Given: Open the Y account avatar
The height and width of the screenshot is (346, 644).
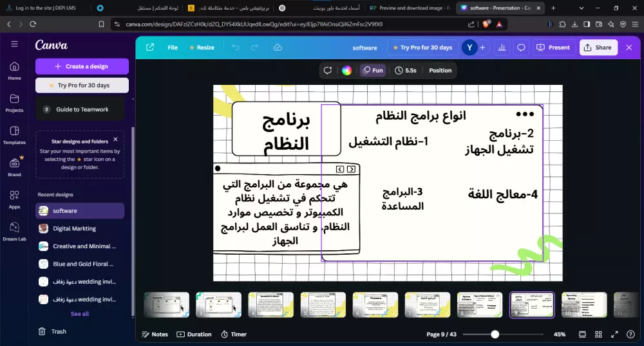Looking at the screenshot, I should click(x=469, y=48).
